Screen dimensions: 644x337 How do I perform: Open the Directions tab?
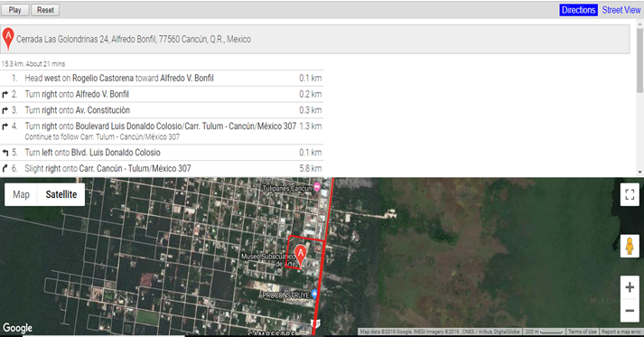point(578,10)
